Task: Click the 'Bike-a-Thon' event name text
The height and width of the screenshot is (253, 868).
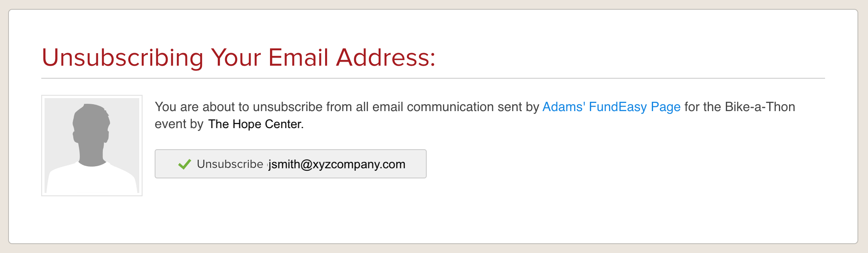Action: (x=759, y=107)
